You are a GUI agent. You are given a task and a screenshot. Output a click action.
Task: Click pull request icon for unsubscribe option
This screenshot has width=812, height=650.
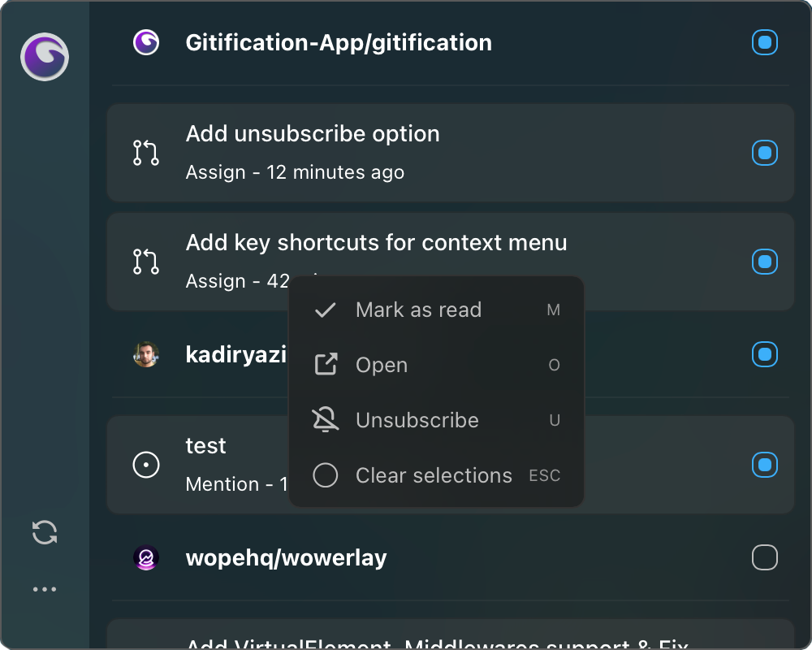[x=146, y=153]
